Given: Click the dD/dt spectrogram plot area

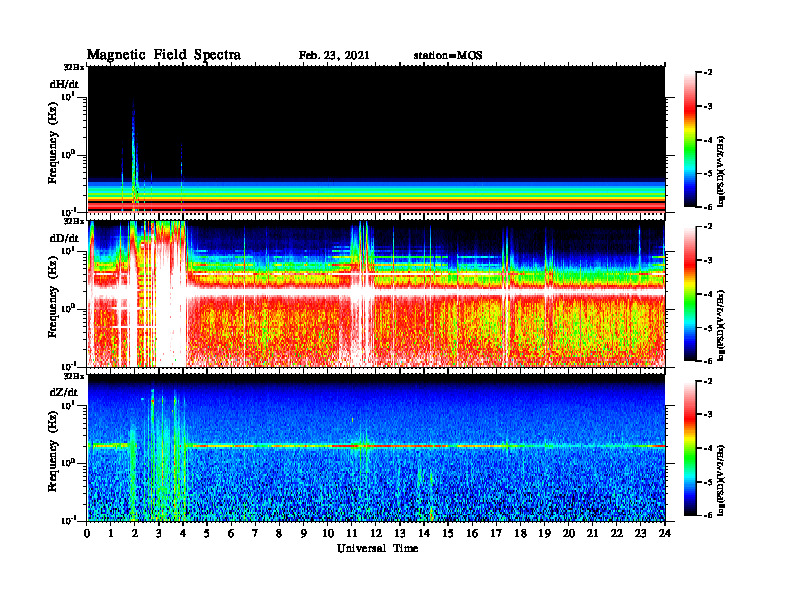Looking at the screenshot, I should coord(376,293).
